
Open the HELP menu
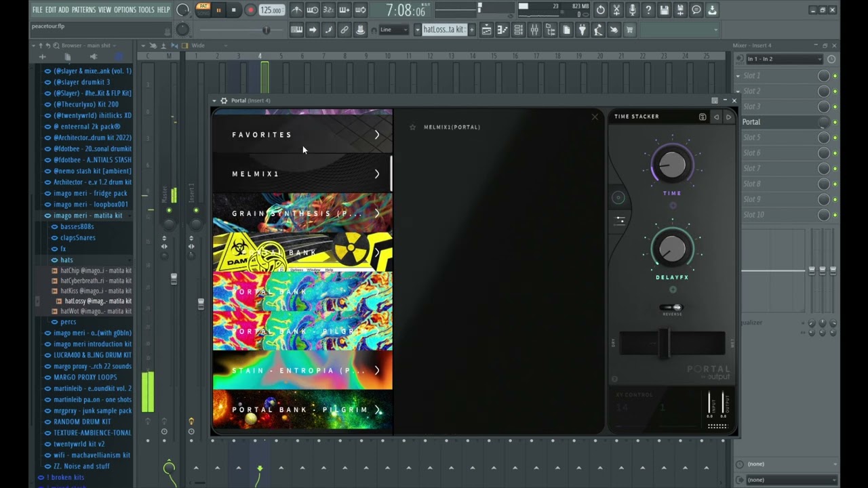163,10
